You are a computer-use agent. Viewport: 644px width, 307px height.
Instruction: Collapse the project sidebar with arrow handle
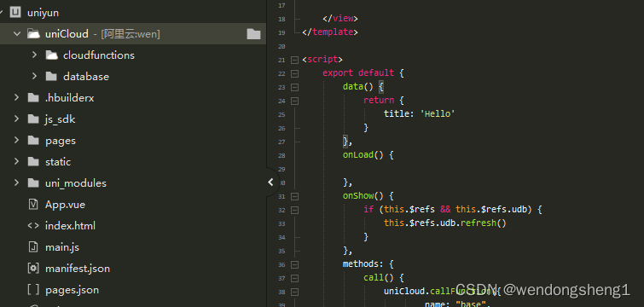coord(270,182)
